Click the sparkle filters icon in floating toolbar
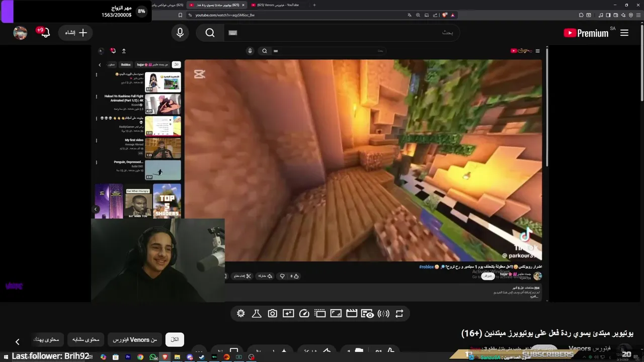The image size is (644, 362). tap(288, 313)
